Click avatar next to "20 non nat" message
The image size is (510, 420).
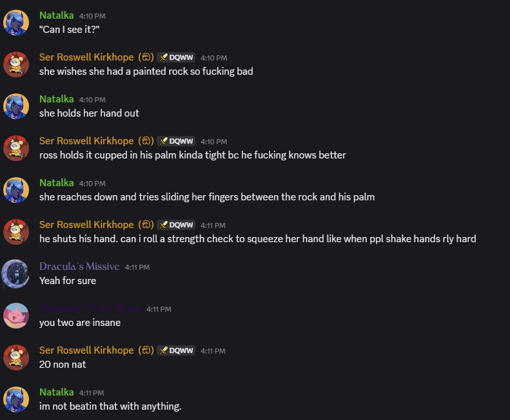coord(16,358)
